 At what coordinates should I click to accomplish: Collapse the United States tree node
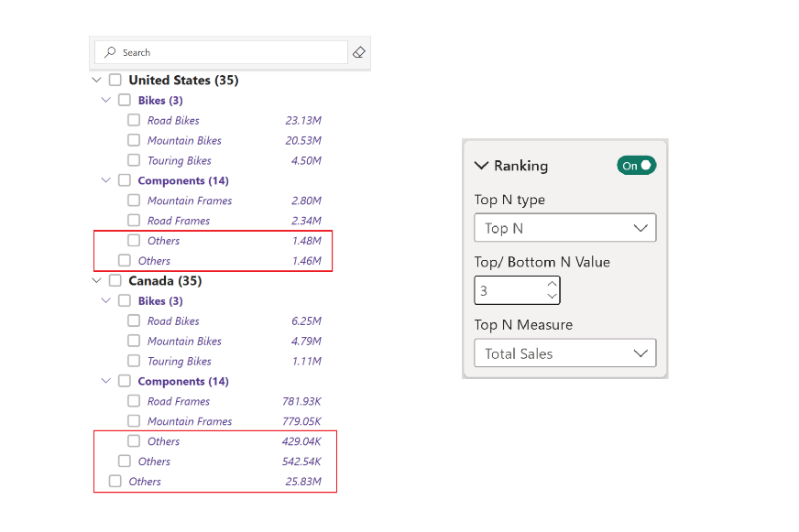click(97, 80)
